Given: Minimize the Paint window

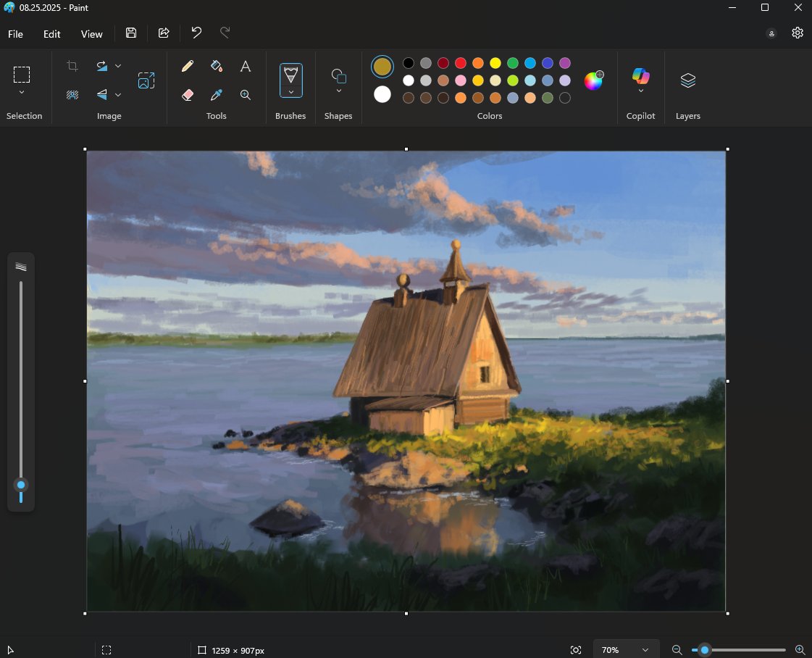Looking at the screenshot, I should [x=732, y=7].
